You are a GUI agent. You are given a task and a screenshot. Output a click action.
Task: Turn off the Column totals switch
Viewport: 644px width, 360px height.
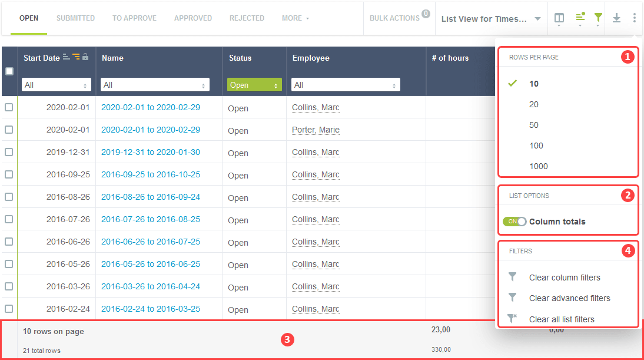pos(514,222)
